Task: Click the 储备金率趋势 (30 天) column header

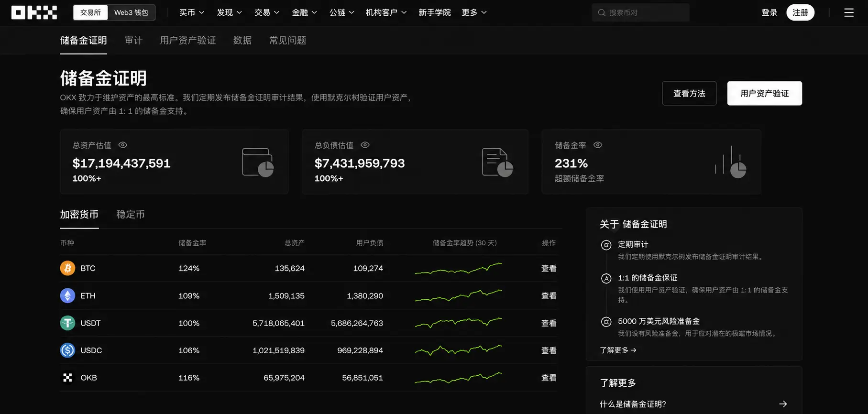Action: click(x=464, y=243)
